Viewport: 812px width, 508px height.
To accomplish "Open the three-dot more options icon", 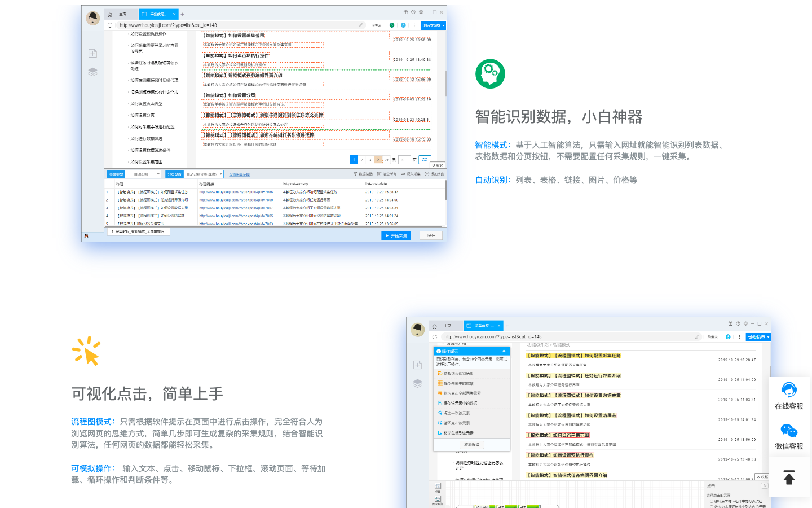I will coord(414,25).
